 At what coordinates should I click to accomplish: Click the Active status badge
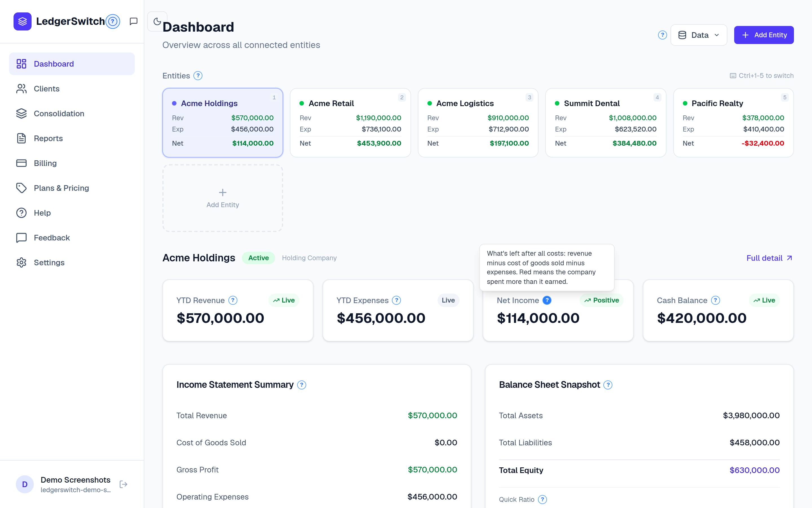pos(258,258)
